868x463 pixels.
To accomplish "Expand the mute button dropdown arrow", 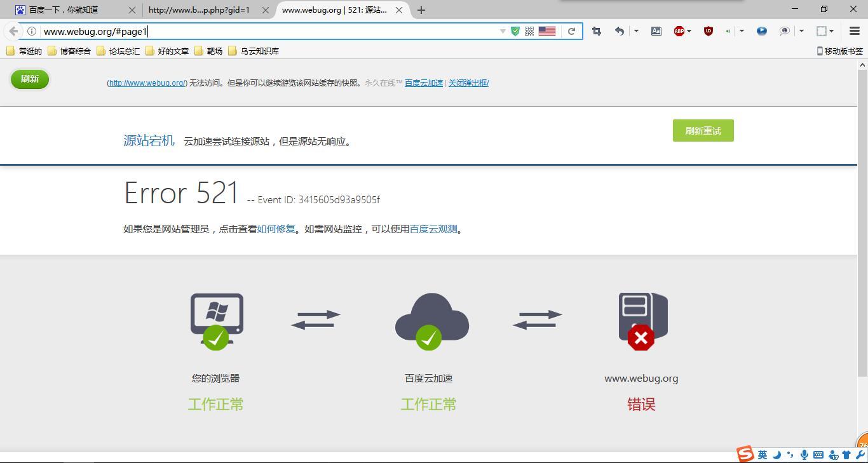I will click(x=741, y=30).
